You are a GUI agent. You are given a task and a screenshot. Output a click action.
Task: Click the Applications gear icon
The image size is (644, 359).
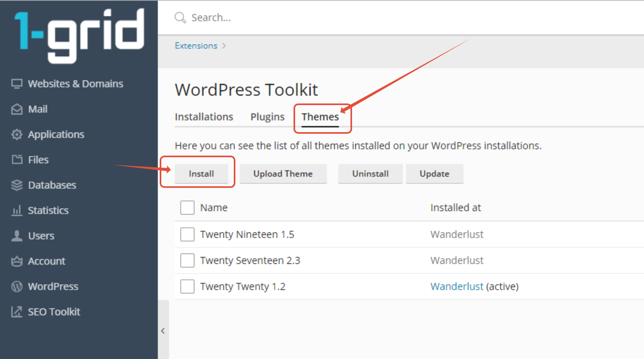(17, 135)
